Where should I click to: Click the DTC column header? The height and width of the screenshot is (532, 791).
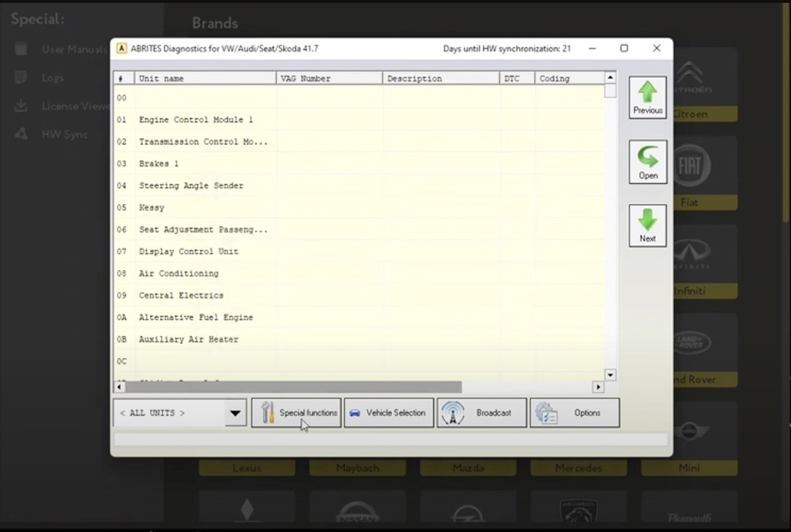(x=517, y=78)
